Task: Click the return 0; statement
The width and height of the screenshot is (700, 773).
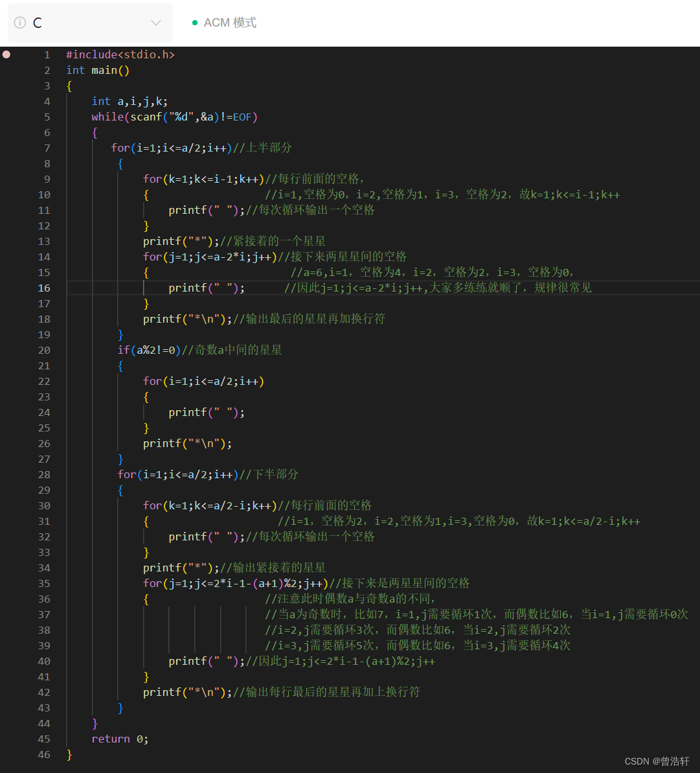Action: [120, 739]
